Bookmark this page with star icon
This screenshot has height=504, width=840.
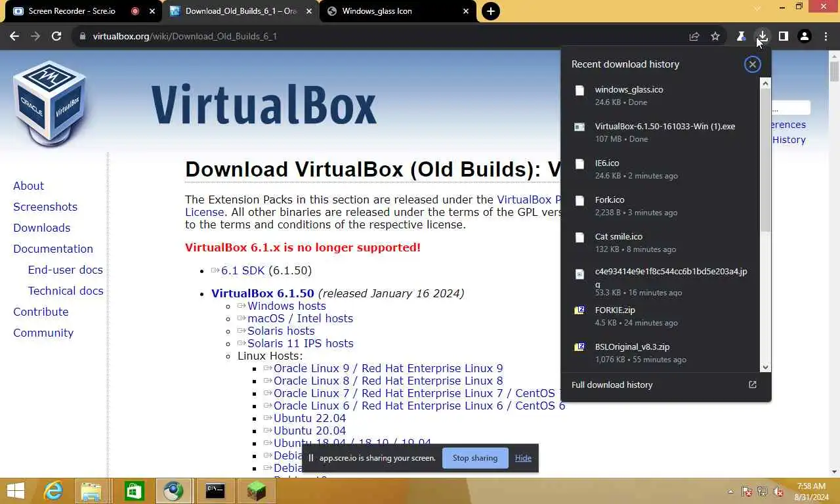(715, 36)
